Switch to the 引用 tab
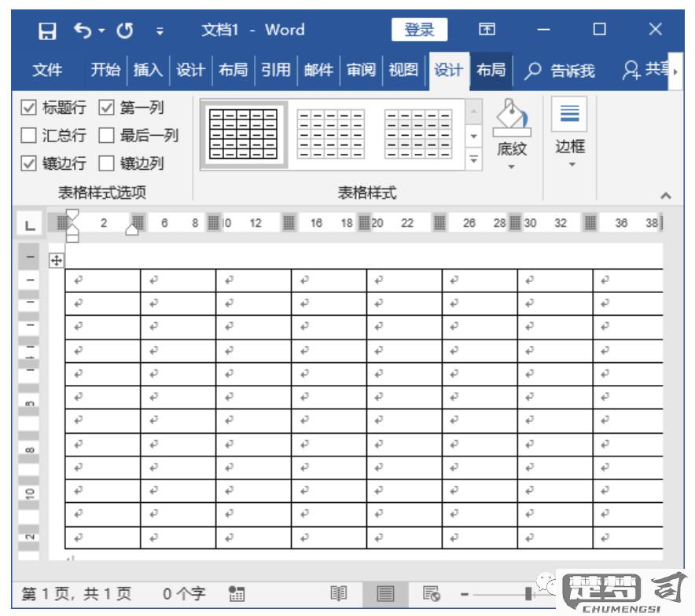 (276, 70)
